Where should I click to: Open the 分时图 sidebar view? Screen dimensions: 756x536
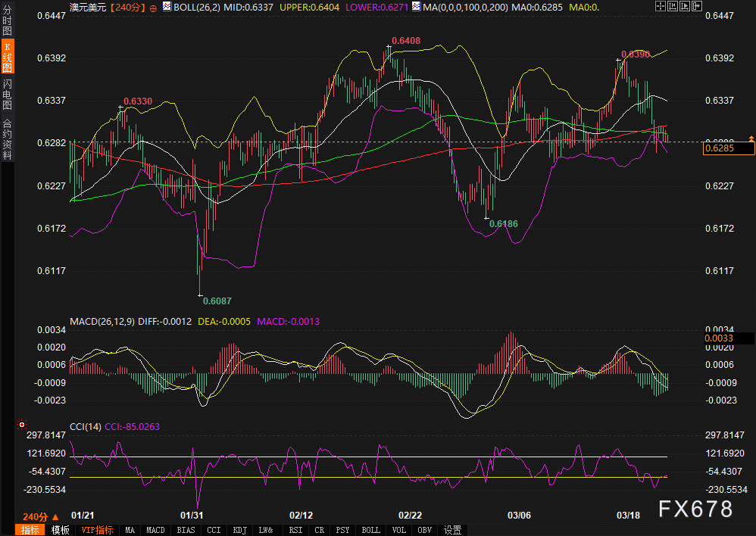[7, 20]
